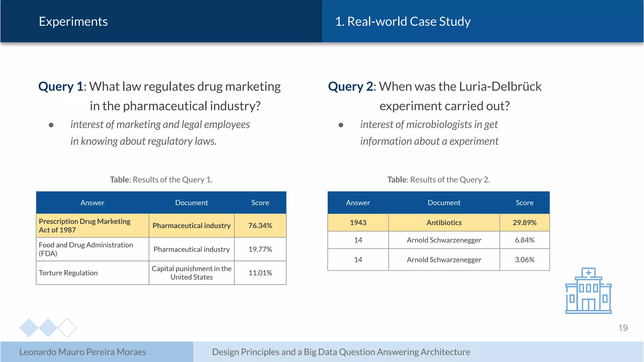Click Query 2 table Document column header
644x362 pixels.
pos(444,203)
